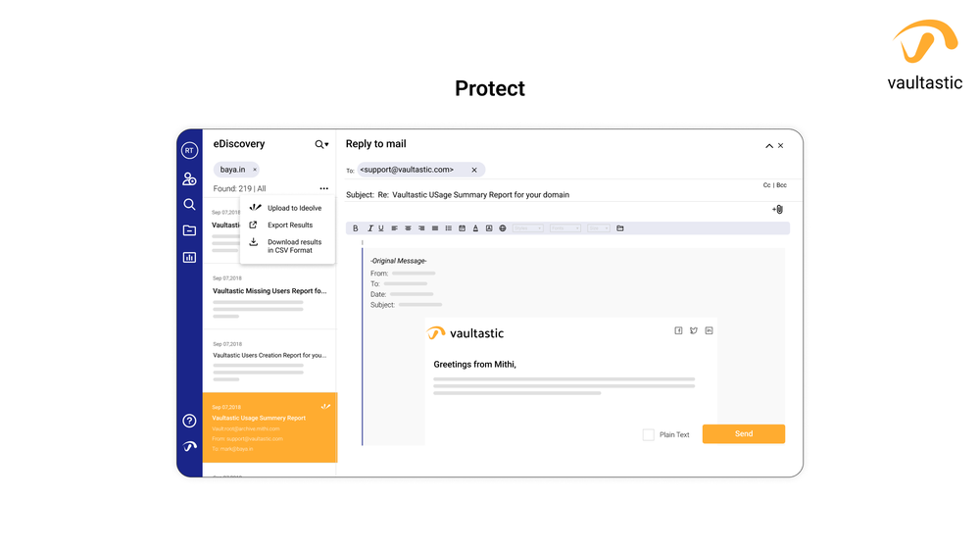Enable the Plain Text checkbox
This screenshot has height=551, width=980.
(649, 434)
